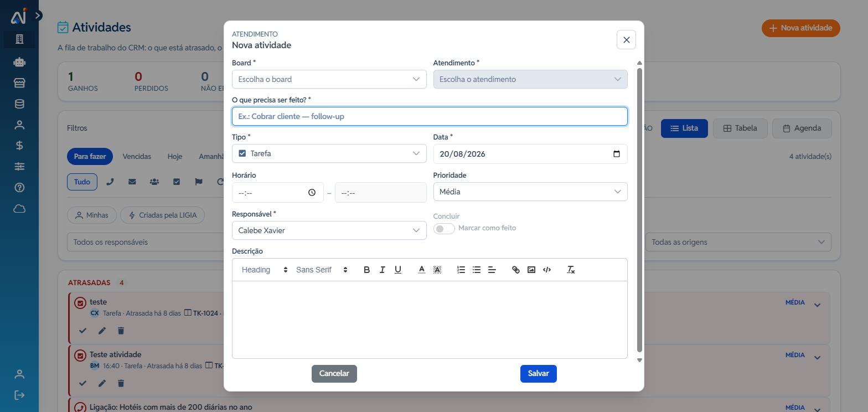
Task: Apply bold formatting in the description editor
Action: point(366,270)
